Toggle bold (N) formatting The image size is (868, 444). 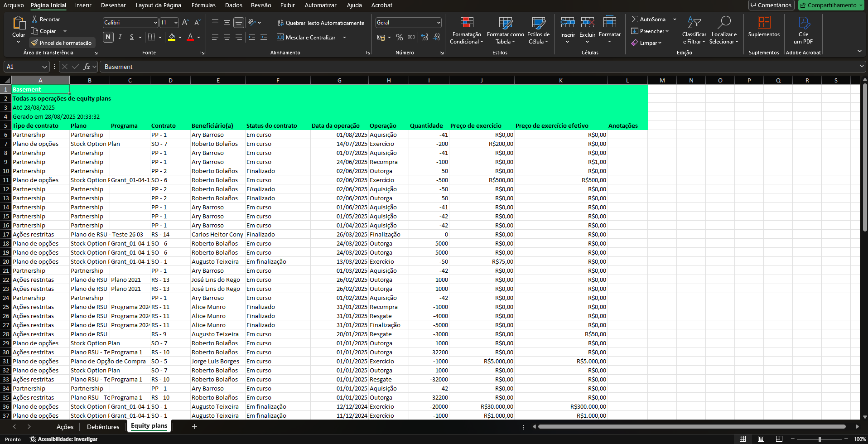point(108,37)
